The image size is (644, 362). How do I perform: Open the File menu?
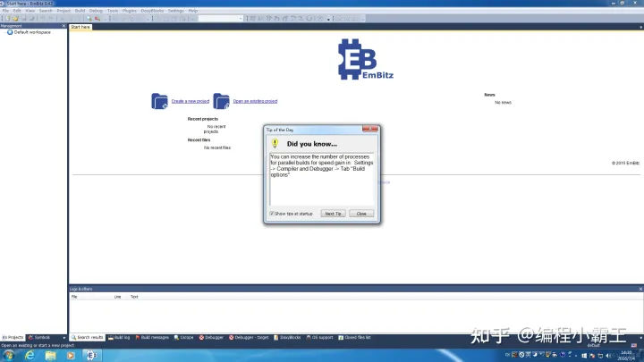point(5,11)
